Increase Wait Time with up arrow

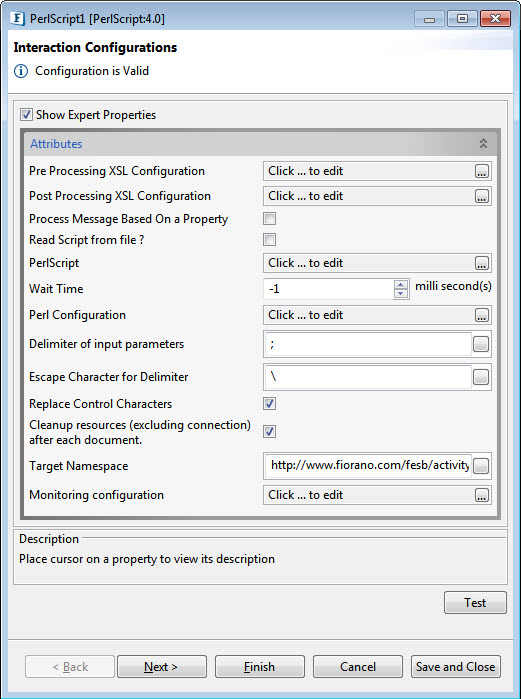pyautogui.click(x=401, y=284)
